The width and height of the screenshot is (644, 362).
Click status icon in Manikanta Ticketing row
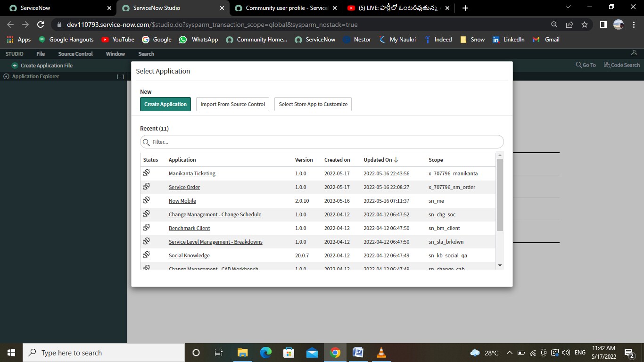146,173
